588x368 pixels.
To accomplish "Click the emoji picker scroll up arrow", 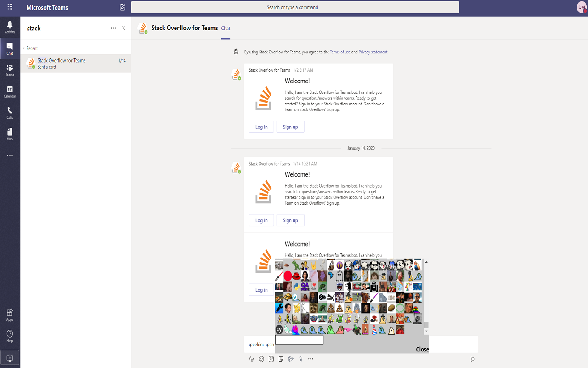I will [426, 262].
